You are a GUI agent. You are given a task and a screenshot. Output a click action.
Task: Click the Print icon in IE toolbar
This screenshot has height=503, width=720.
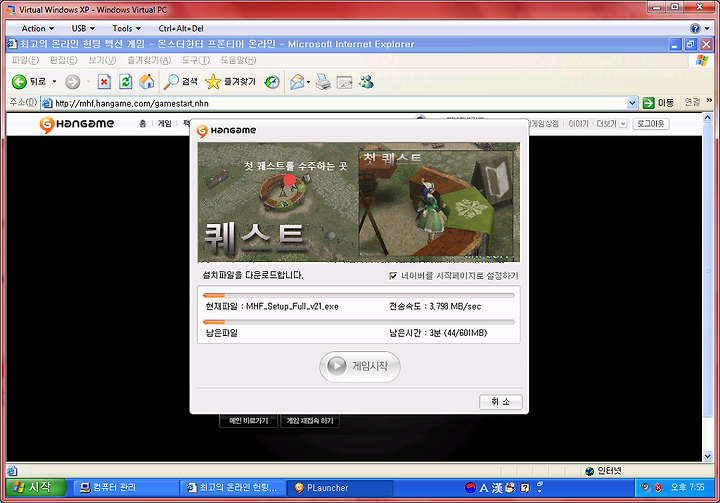[x=323, y=82]
